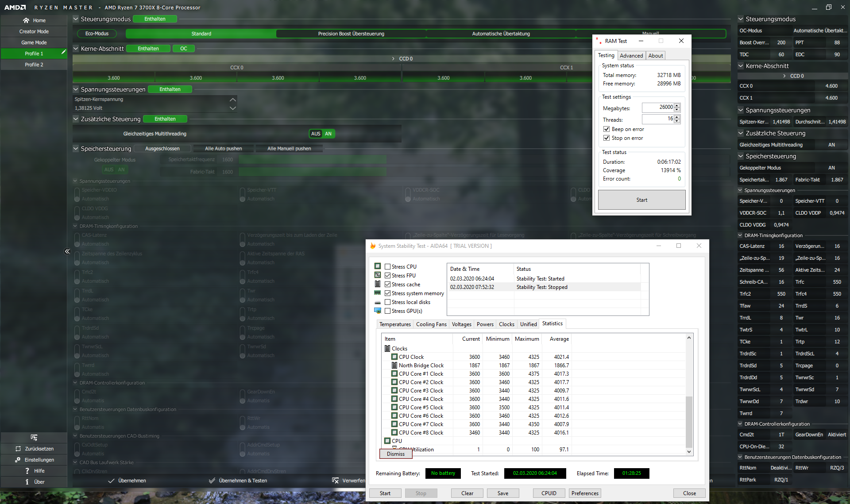Collapse the Spannungssteuerungen section chevron
850x504 pixels.
point(76,89)
